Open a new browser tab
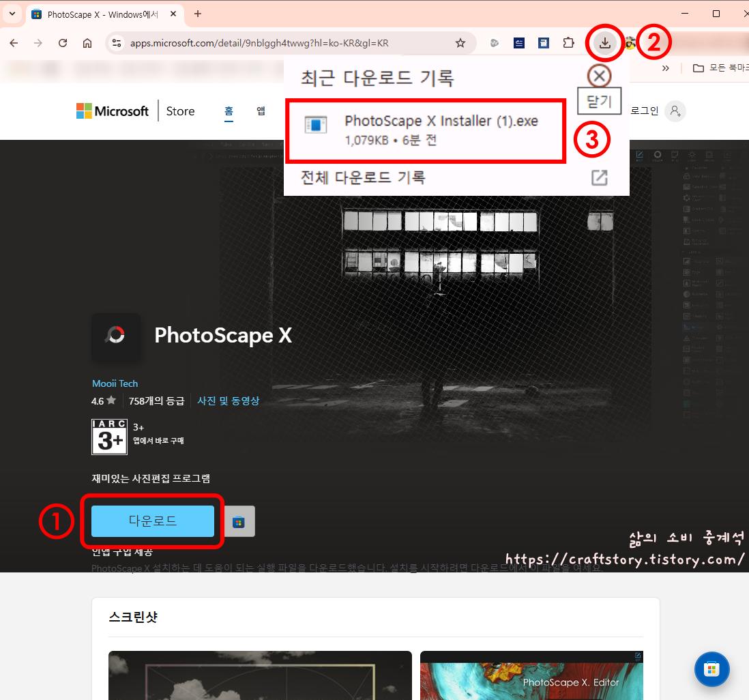This screenshot has width=749, height=700. pyautogui.click(x=198, y=14)
